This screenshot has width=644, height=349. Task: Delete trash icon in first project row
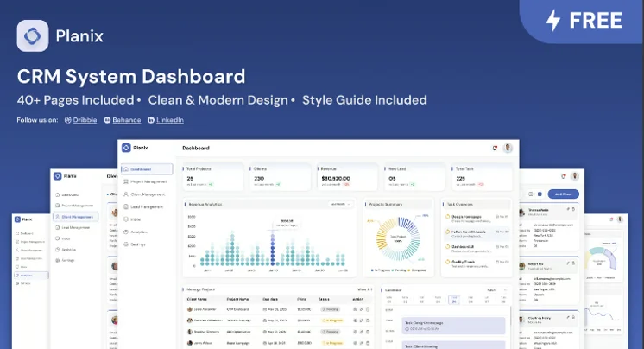pos(368,309)
